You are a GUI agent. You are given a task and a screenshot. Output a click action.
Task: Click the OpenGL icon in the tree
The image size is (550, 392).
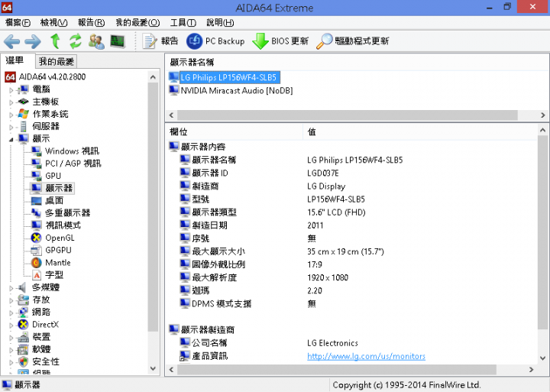pos(37,238)
